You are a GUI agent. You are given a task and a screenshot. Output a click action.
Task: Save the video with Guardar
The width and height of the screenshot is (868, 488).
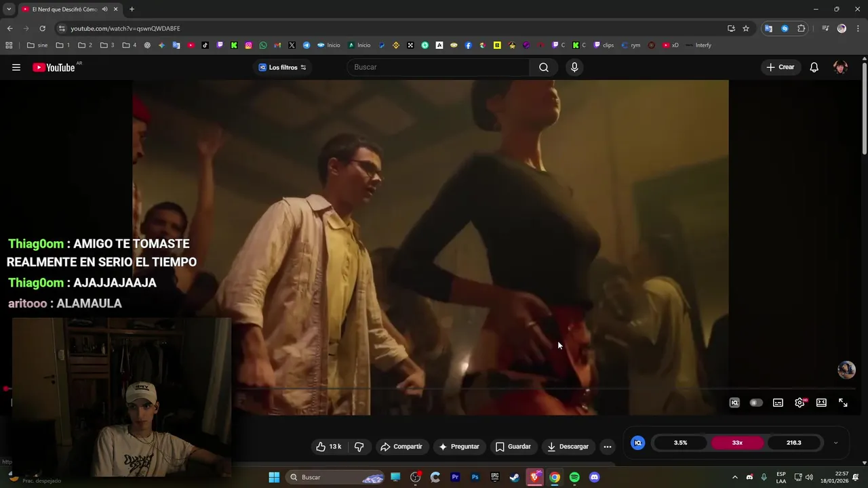point(513,447)
